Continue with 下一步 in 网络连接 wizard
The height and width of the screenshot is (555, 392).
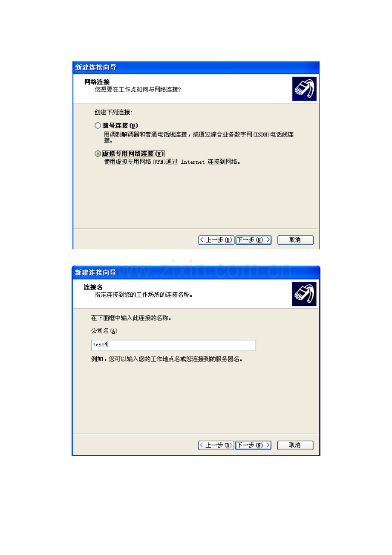point(254,240)
